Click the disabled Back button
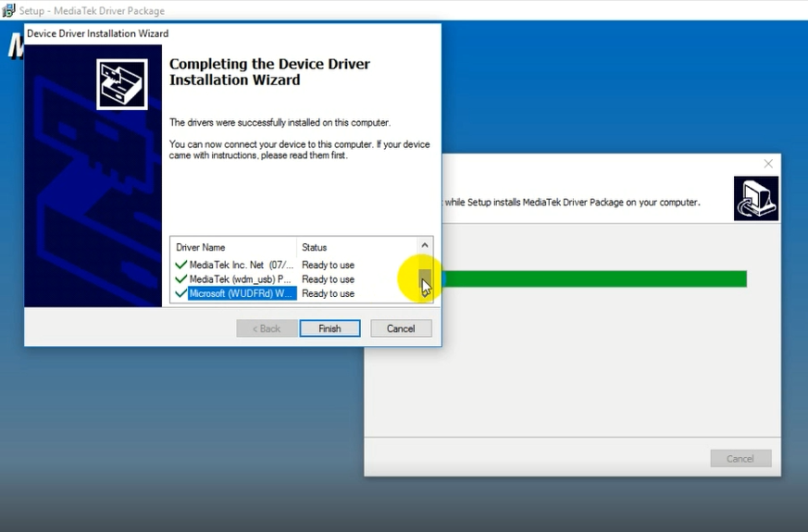 pos(267,328)
